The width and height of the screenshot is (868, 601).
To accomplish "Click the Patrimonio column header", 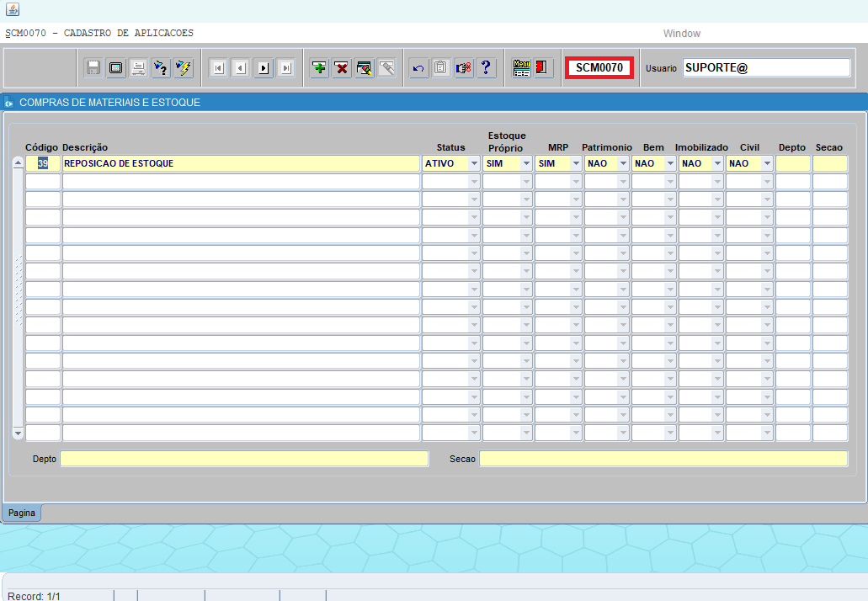I will (x=607, y=148).
